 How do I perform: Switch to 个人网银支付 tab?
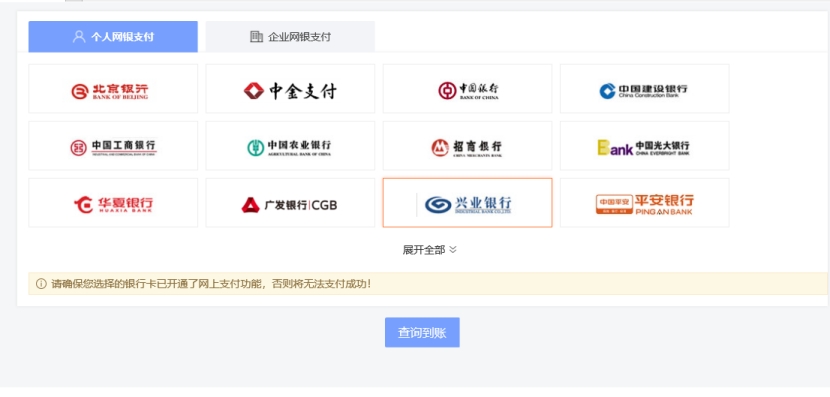[x=113, y=37]
